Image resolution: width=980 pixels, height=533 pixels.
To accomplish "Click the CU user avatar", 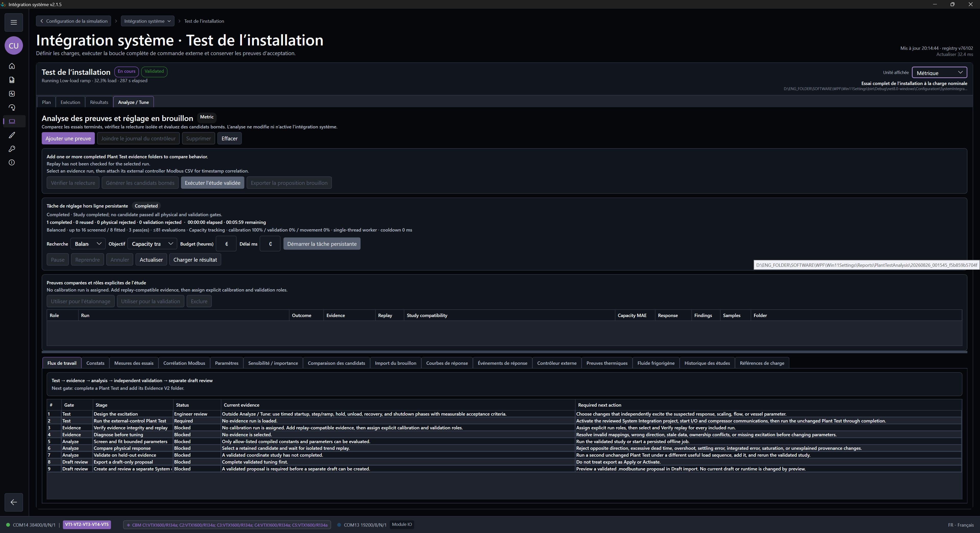I will (14, 46).
